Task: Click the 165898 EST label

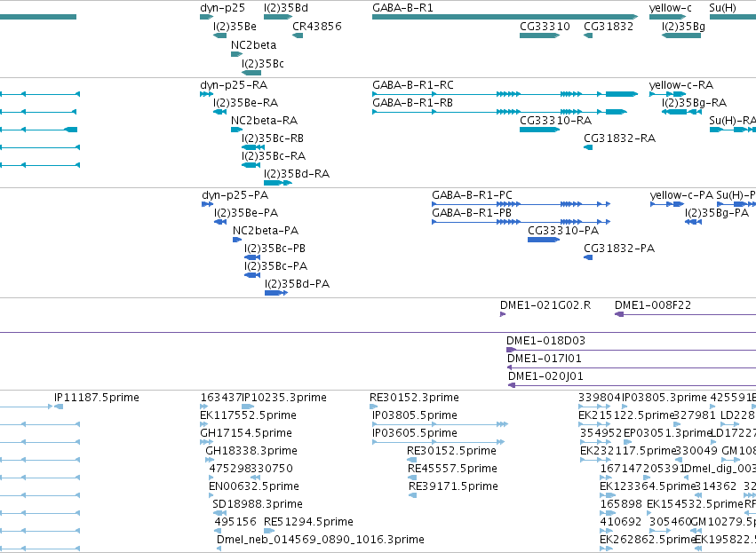Action: [x=621, y=504]
